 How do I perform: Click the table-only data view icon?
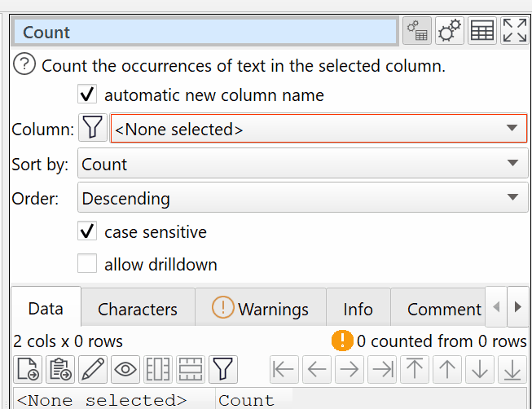click(x=482, y=31)
